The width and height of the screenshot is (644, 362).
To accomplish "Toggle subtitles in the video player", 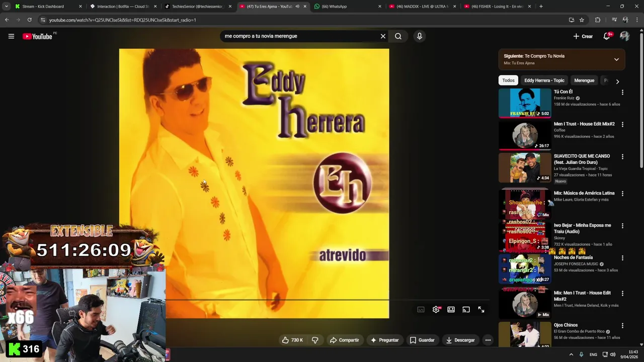I will (x=421, y=310).
